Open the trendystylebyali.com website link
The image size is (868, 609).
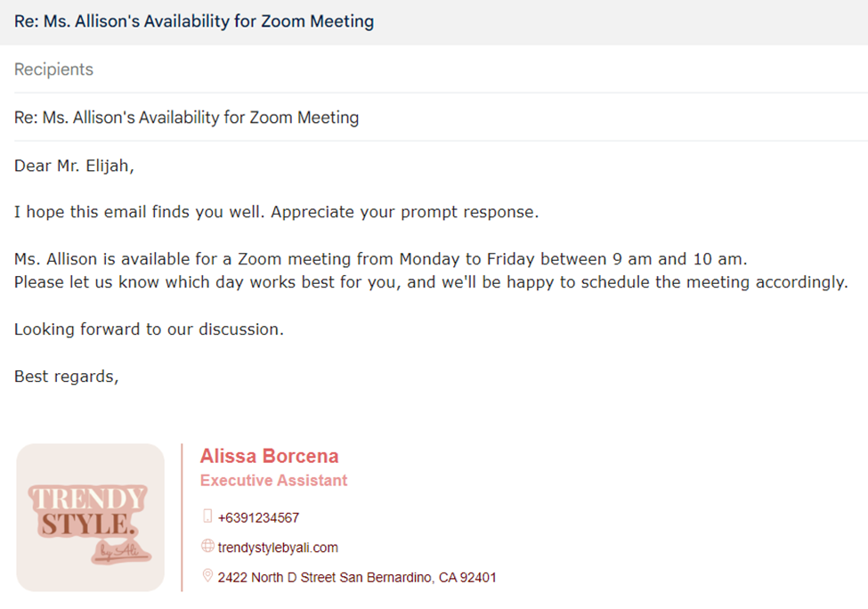[x=278, y=548]
